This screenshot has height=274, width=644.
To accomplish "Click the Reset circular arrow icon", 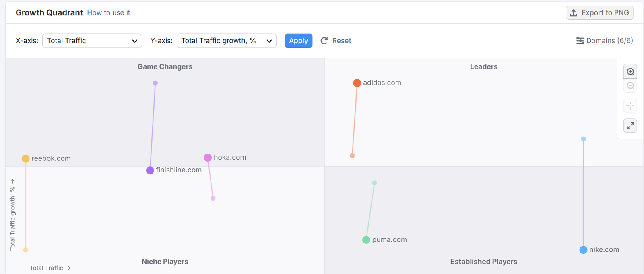I will click(324, 41).
